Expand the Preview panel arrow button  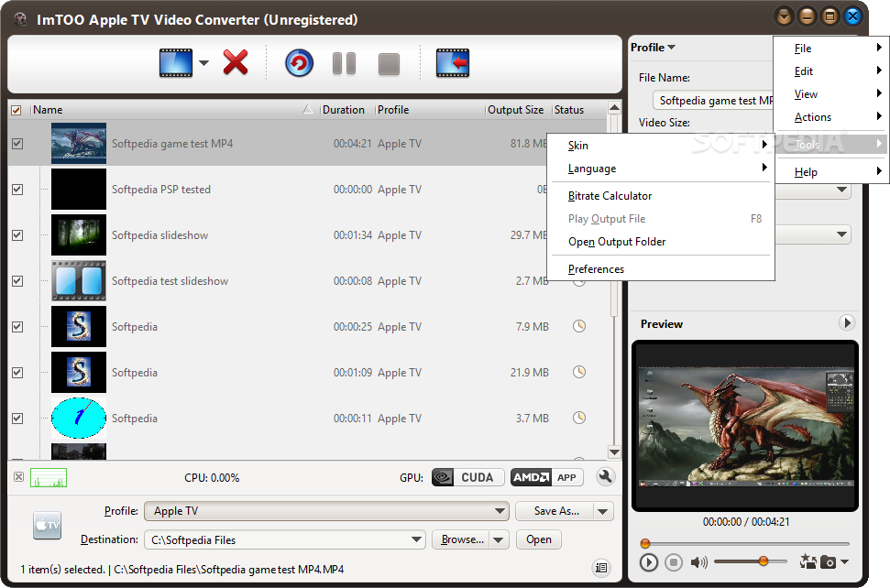(x=847, y=323)
